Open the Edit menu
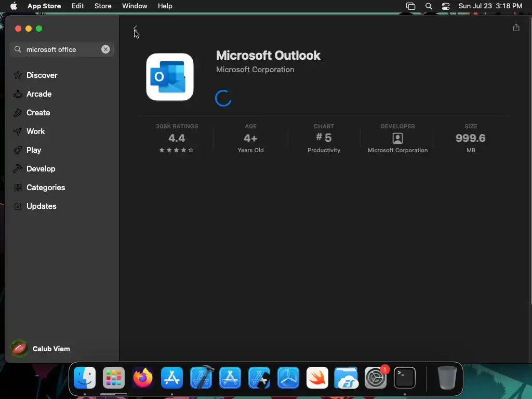The image size is (532, 399). click(78, 6)
